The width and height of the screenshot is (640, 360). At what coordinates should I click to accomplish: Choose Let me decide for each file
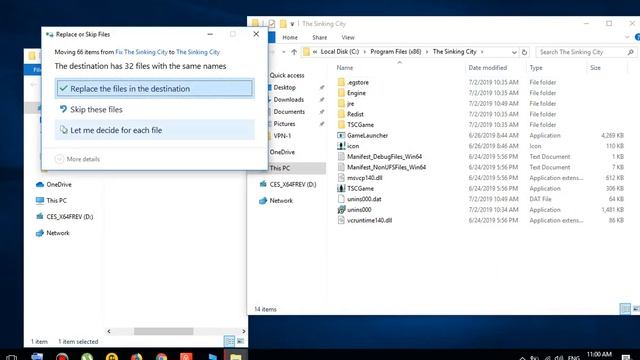(155, 130)
